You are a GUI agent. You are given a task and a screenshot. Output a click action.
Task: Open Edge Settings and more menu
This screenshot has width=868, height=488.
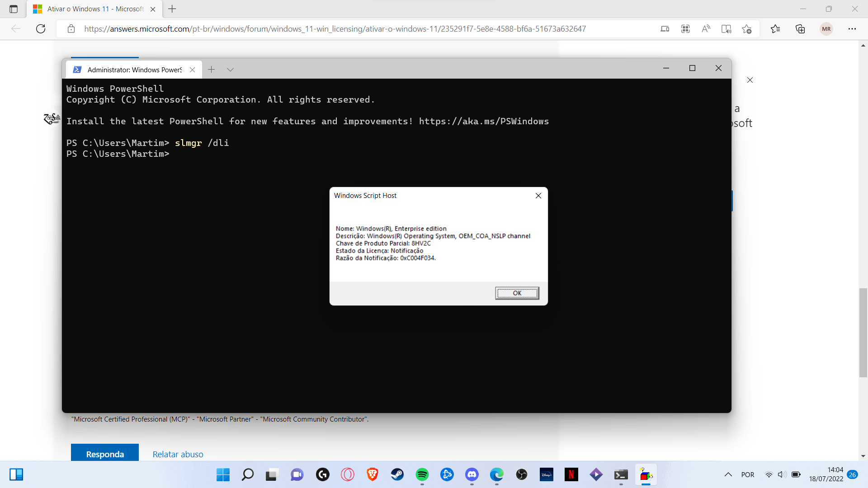[x=852, y=29]
